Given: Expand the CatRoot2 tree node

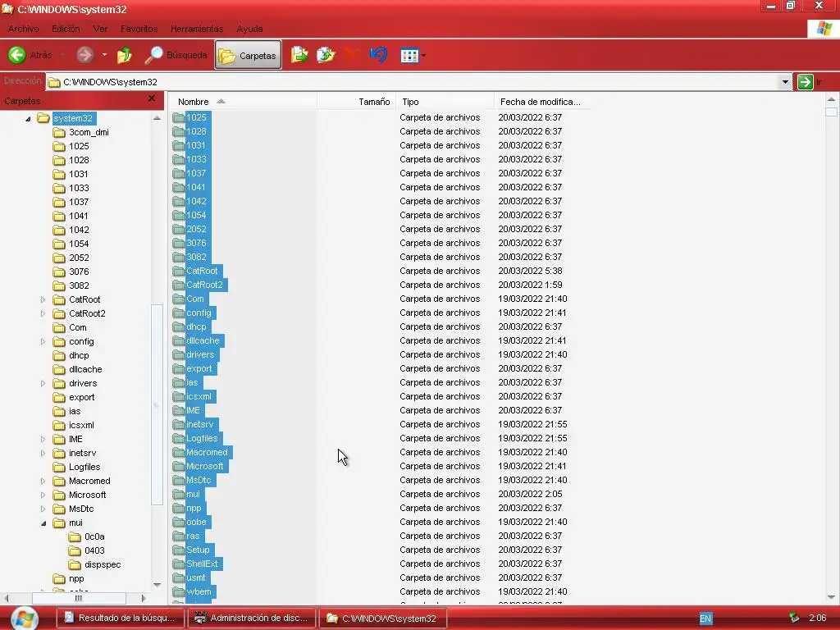Looking at the screenshot, I should 43,313.
